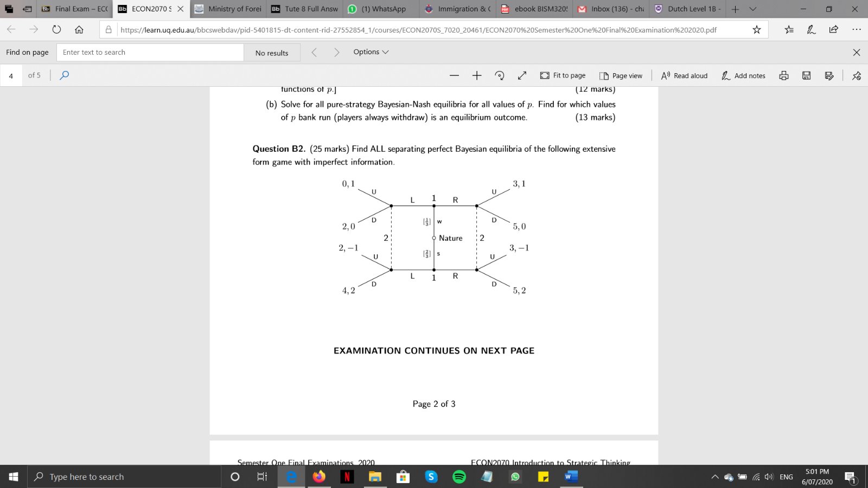
Task: Toggle search within the document
Action: 64,75
